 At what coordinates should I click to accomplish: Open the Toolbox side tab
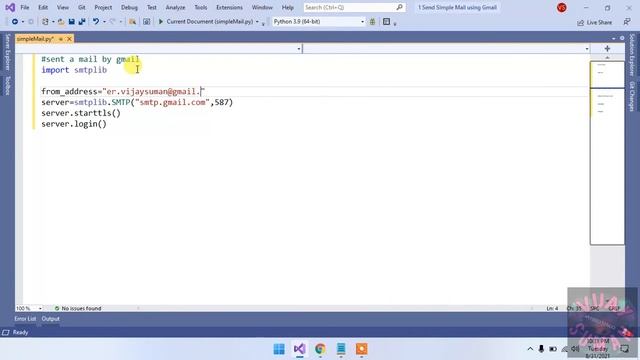pyautogui.click(x=7, y=86)
